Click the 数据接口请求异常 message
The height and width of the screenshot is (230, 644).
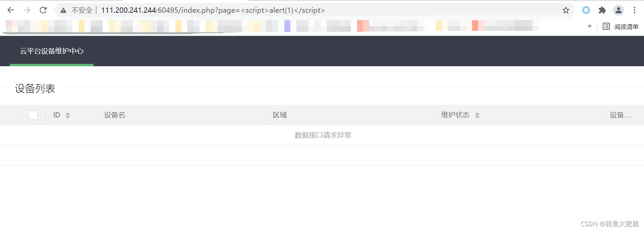(x=323, y=135)
